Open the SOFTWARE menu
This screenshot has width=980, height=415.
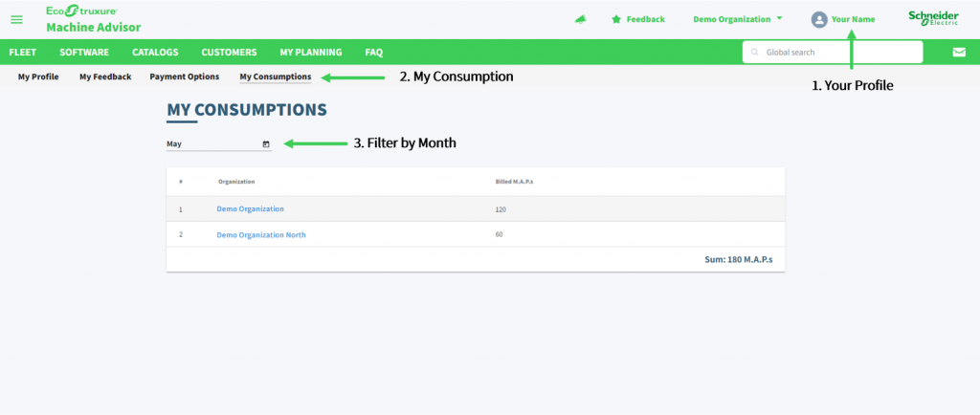(x=84, y=53)
